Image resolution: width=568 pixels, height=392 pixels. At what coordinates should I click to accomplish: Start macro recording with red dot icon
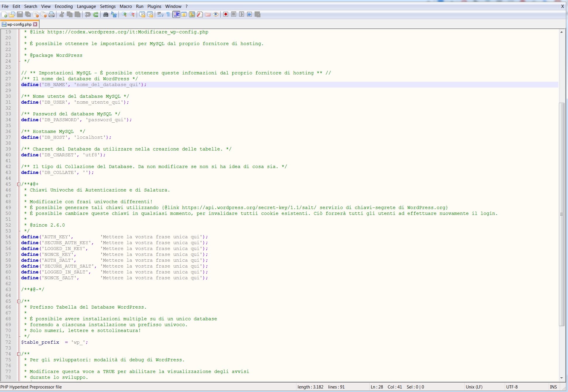pyautogui.click(x=226, y=14)
